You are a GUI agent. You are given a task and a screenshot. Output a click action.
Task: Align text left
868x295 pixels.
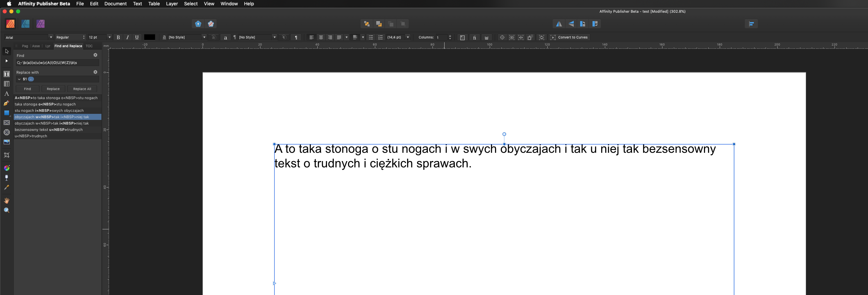point(311,38)
